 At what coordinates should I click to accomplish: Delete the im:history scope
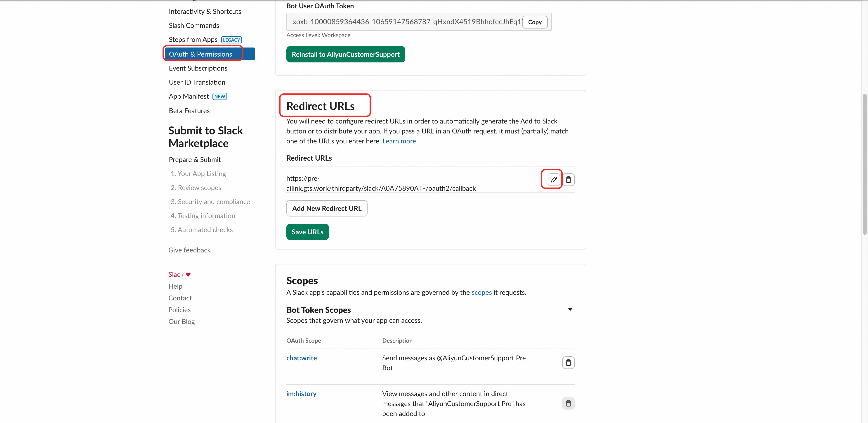(x=568, y=404)
